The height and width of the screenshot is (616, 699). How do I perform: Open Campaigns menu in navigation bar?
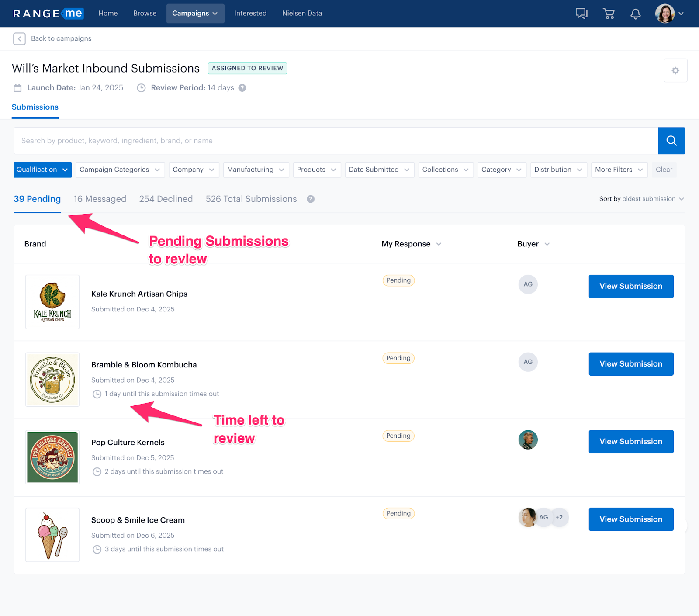point(195,14)
